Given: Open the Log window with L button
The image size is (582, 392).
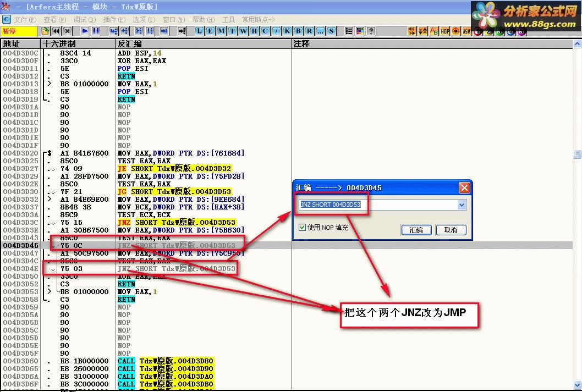Looking at the screenshot, I should pyautogui.click(x=199, y=31).
